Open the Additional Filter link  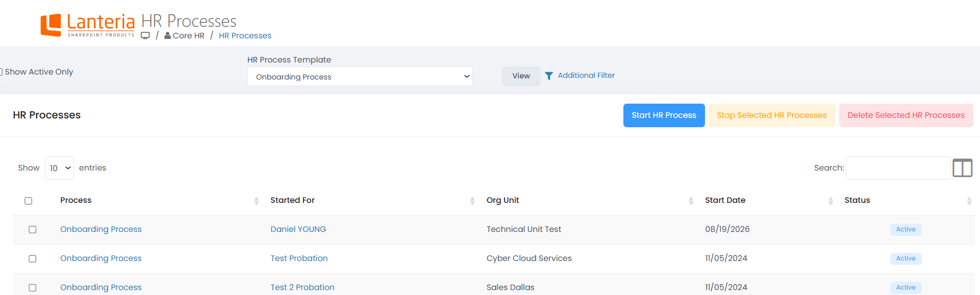coord(586,75)
